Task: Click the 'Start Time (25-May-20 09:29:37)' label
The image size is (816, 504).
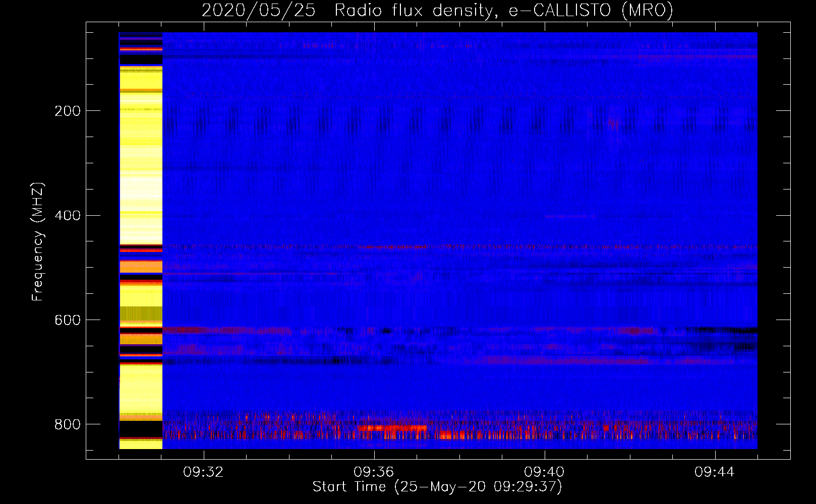Action: (437, 487)
